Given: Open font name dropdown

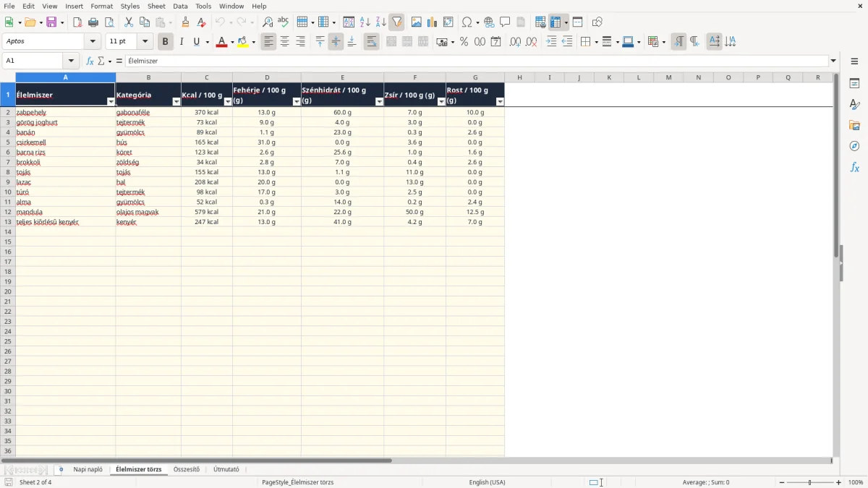Looking at the screenshot, I should click(93, 42).
